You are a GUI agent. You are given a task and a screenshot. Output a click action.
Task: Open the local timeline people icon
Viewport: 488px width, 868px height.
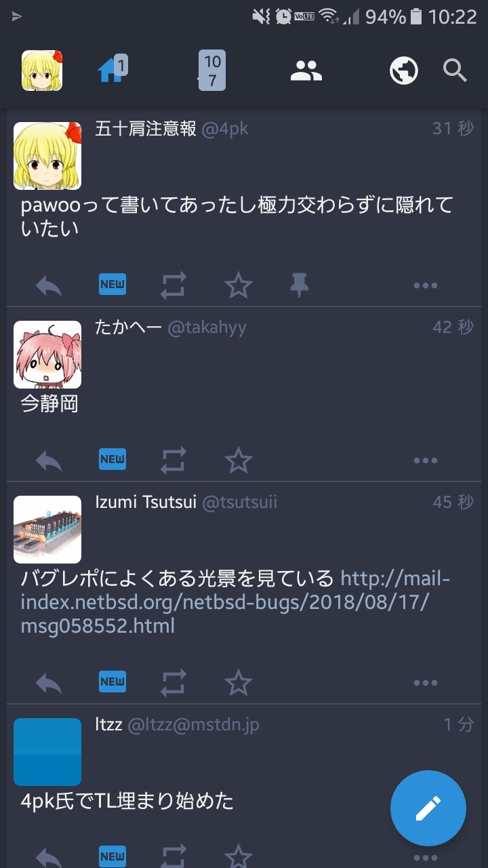(x=306, y=70)
